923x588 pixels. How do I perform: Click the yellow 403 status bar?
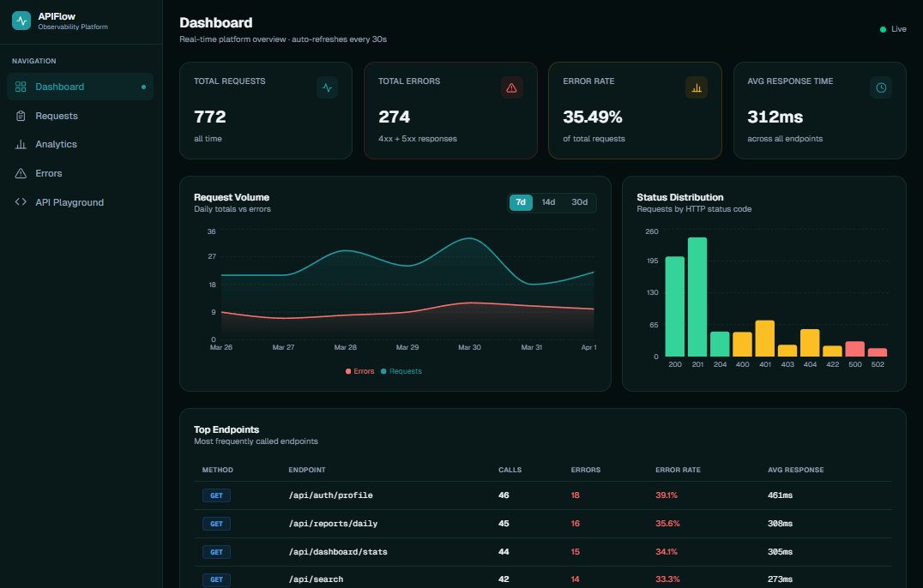787,351
